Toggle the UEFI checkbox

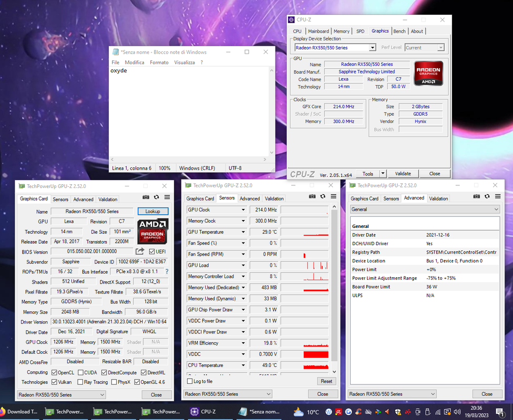(x=152, y=251)
